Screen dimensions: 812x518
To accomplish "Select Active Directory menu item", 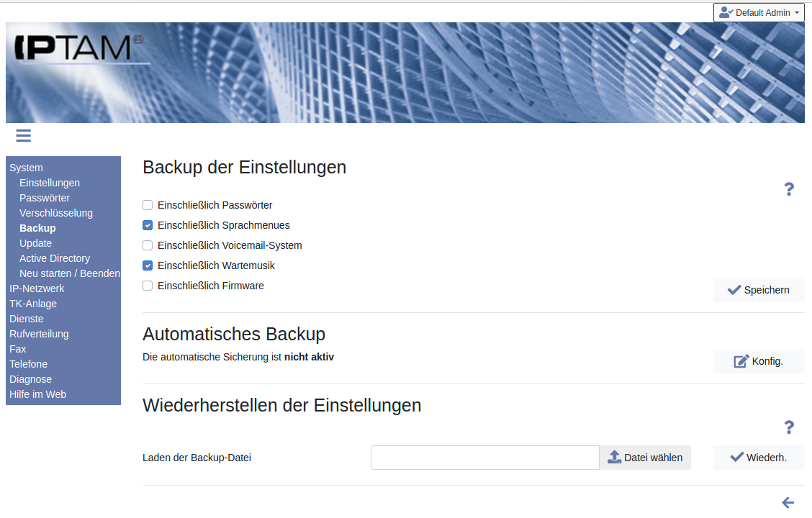I will [x=55, y=258].
